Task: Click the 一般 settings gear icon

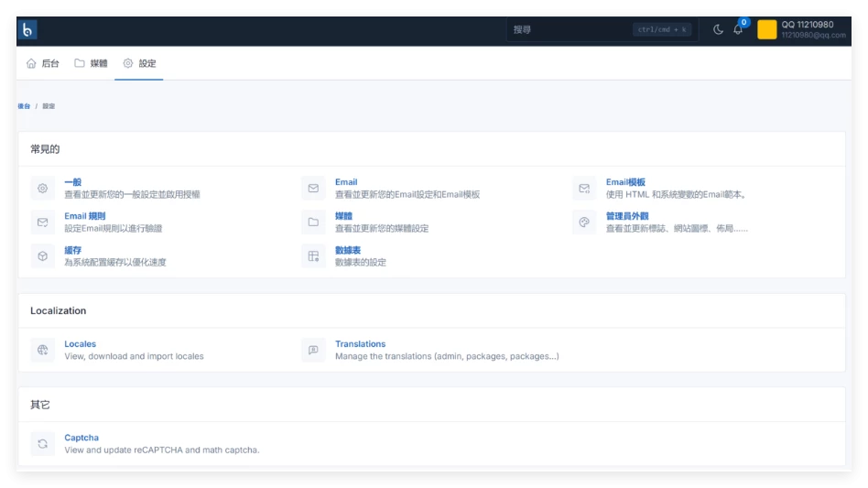Action: (42, 189)
